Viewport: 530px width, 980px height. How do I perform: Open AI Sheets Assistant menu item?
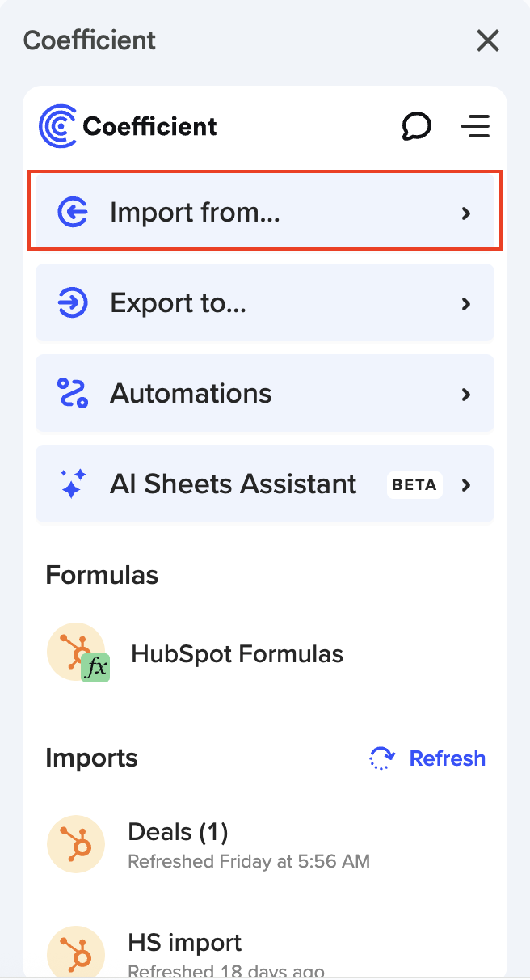233,484
